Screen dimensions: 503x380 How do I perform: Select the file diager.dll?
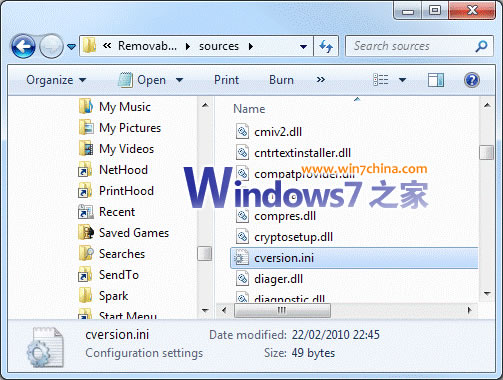click(x=278, y=279)
